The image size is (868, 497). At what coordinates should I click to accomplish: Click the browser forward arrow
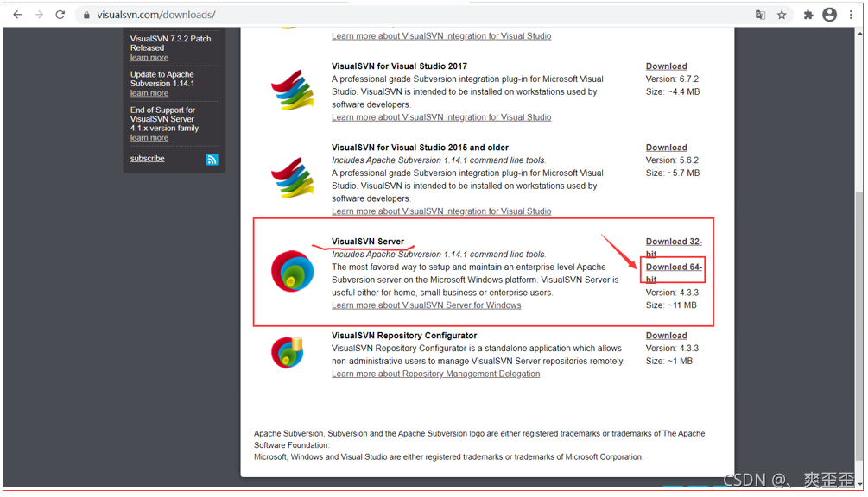click(39, 15)
